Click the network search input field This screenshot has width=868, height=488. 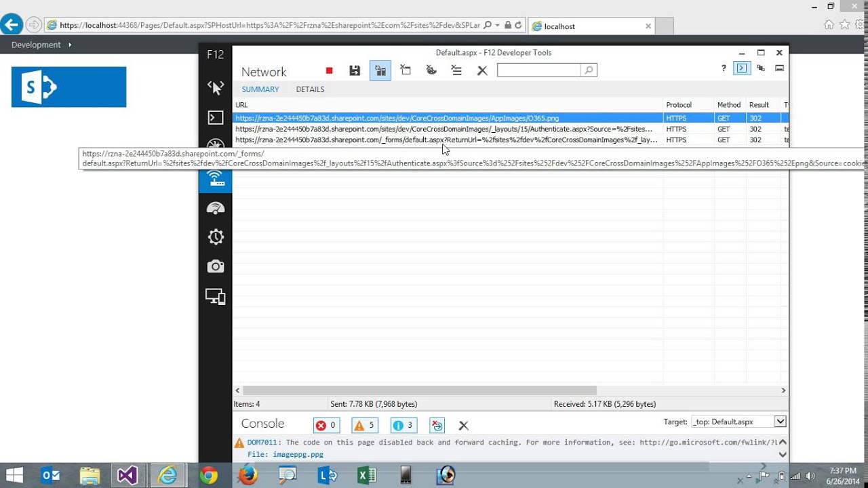coord(539,70)
